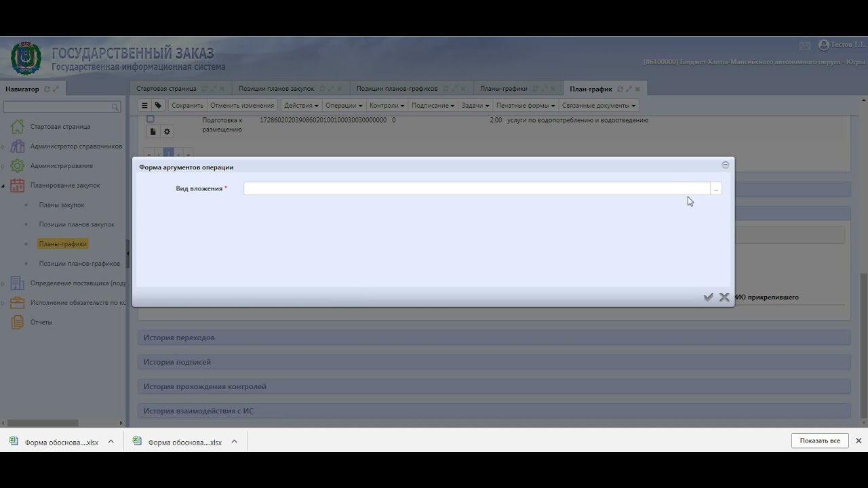Viewport: 868px width, 488px height.
Task: Collapse the Форма аргументов операции dialog
Action: (x=725, y=165)
